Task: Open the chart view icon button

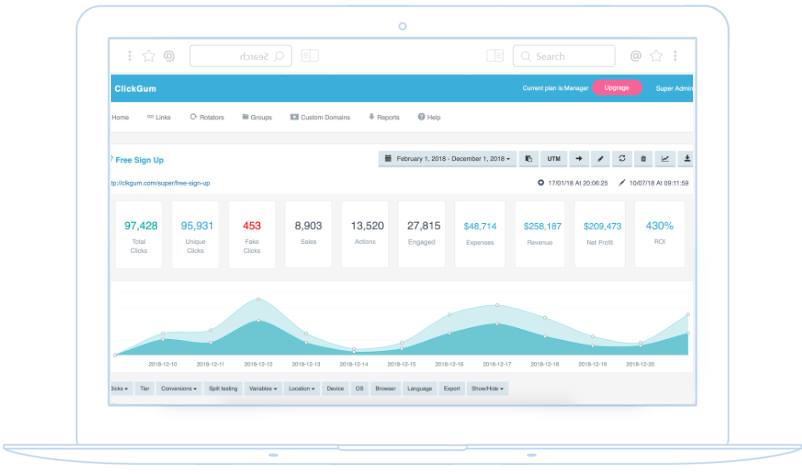Action: [664, 159]
